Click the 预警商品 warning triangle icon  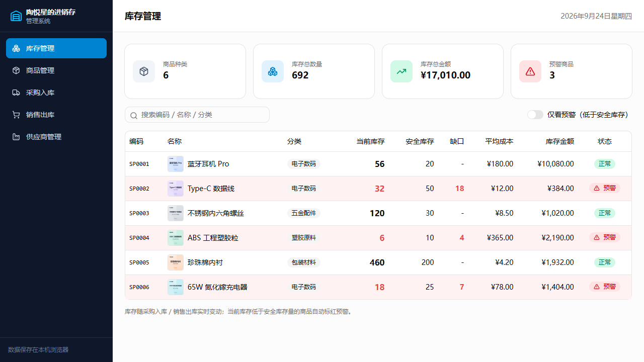(x=530, y=71)
